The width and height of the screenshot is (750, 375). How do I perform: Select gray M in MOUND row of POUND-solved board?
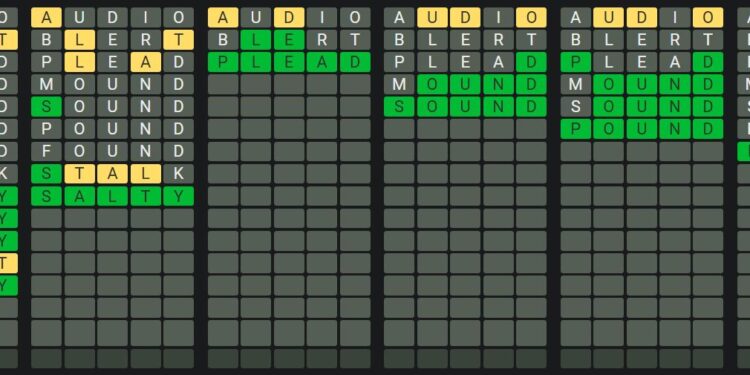(x=575, y=85)
